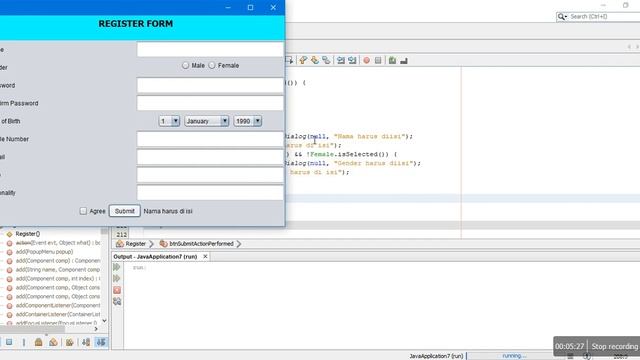Click the uncomment icon at toolbar end
This screenshot has width=640, height=360.
tap(404, 60)
